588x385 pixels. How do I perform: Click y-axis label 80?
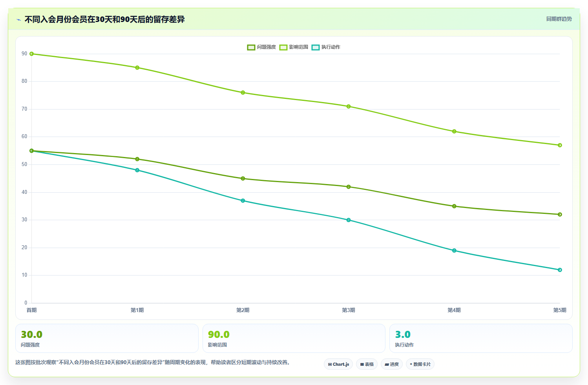[24, 81]
